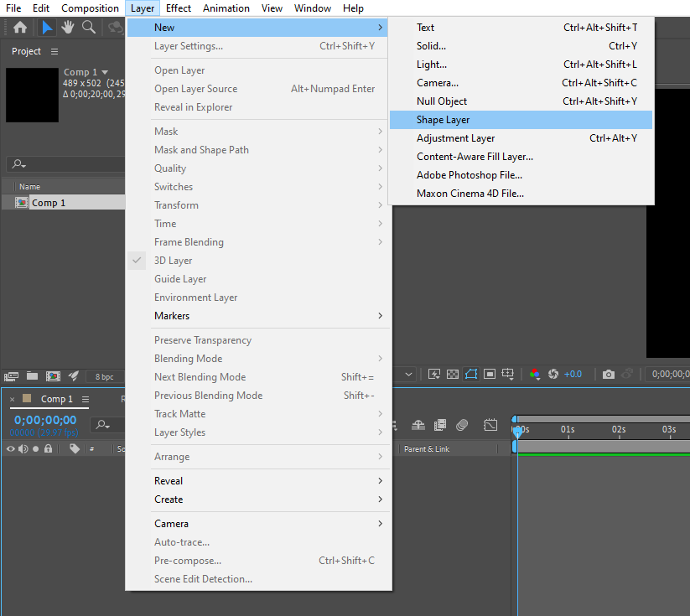Toggle mask and shape path visibility
The height and width of the screenshot is (616, 690).
pyautogui.click(x=471, y=374)
